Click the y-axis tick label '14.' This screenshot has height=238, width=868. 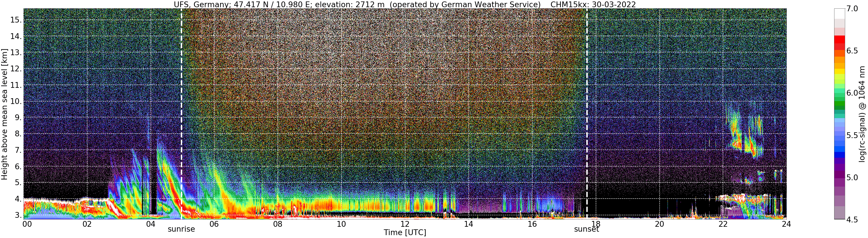[16, 36]
